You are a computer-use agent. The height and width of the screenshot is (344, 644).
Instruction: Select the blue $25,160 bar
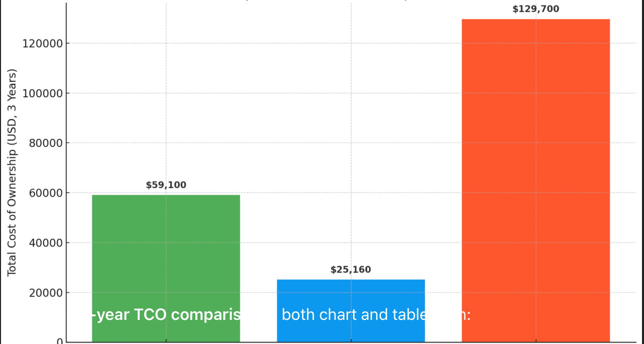[x=351, y=296]
